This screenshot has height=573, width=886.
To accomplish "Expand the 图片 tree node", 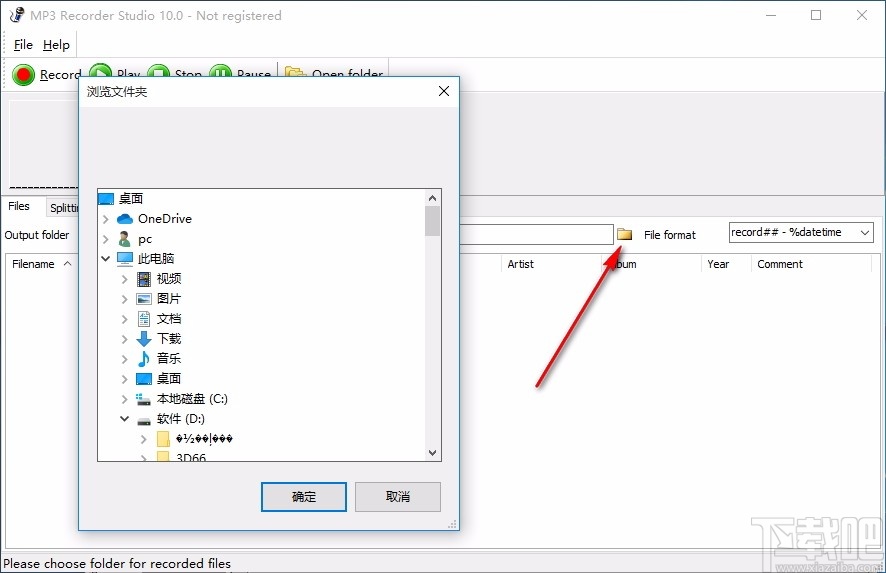I will pyautogui.click(x=125, y=299).
